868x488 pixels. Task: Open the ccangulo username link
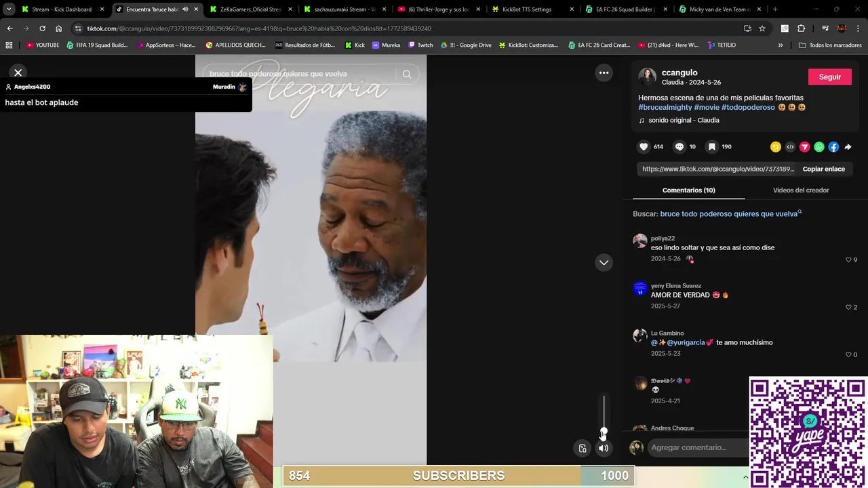tap(679, 73)
